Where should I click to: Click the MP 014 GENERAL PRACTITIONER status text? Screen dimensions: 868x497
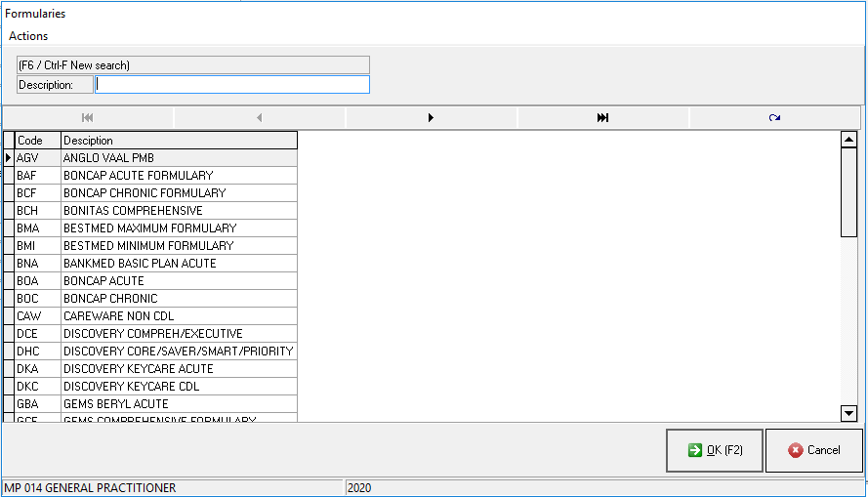click(x=90, y=487)
